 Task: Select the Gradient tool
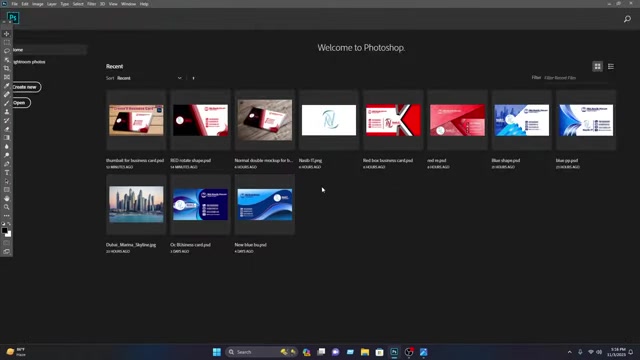coord(7,138)
